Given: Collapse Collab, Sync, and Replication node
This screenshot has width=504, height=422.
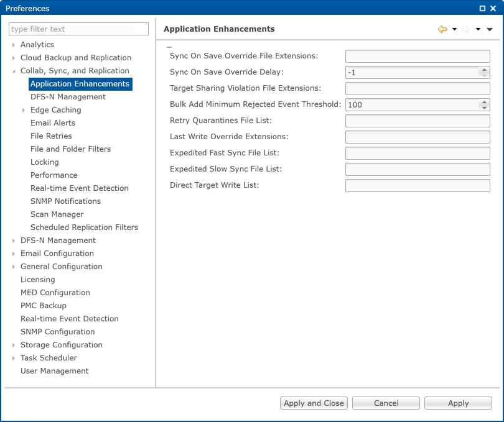Looking at the screenshot, I should click(14, 71).
